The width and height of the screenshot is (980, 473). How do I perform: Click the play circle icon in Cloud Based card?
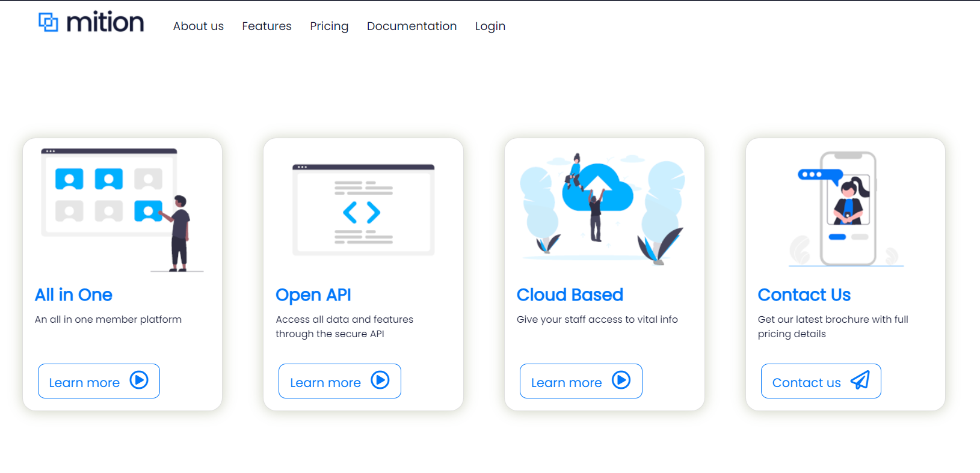(x=621, y=380)
